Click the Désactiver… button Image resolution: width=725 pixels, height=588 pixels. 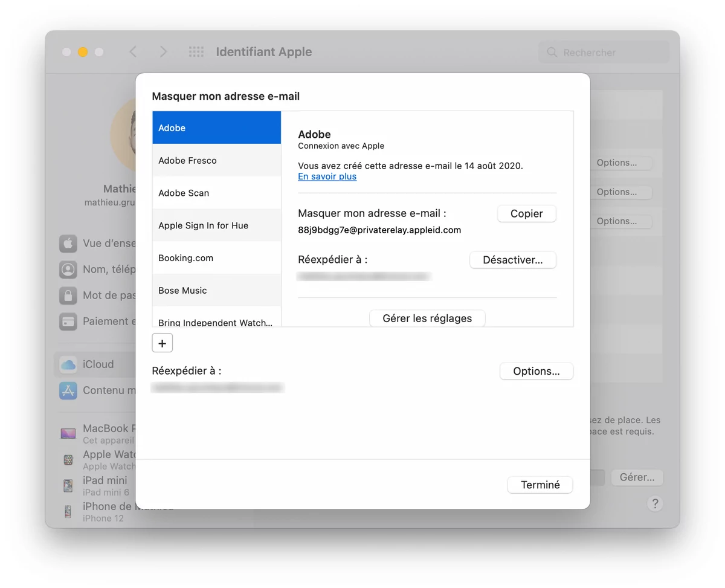click(512, 260)
